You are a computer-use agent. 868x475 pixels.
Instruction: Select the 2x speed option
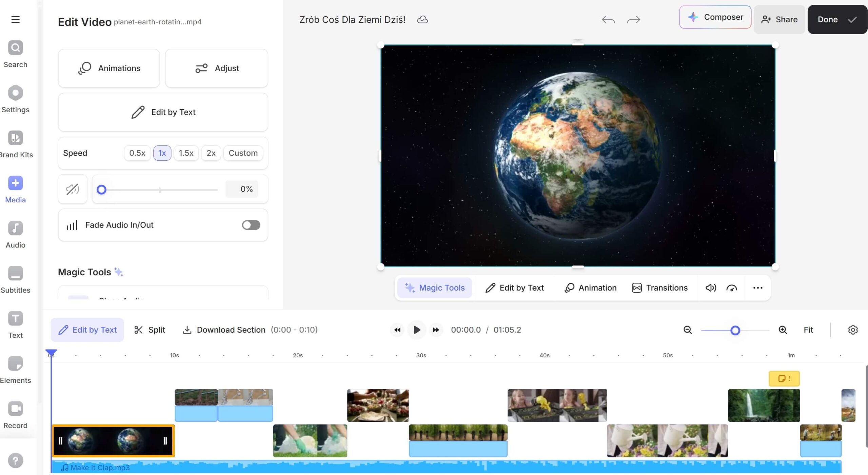211,153
